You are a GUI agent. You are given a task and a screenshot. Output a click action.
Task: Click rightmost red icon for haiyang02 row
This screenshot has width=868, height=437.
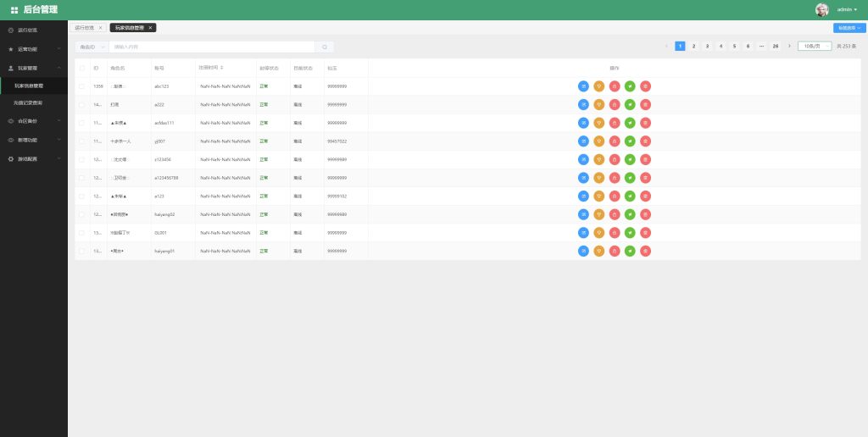coord(645,214)
